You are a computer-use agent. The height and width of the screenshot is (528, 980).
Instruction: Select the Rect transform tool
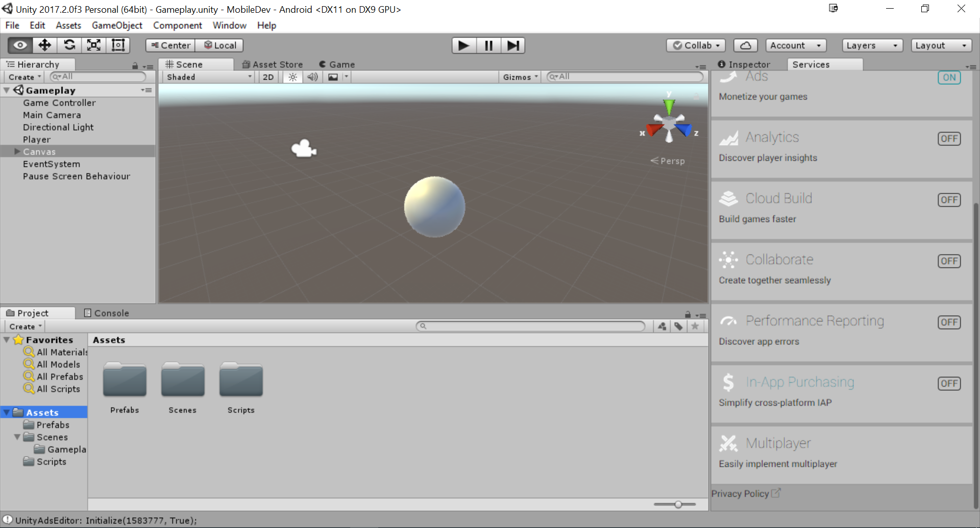(118, 45)
